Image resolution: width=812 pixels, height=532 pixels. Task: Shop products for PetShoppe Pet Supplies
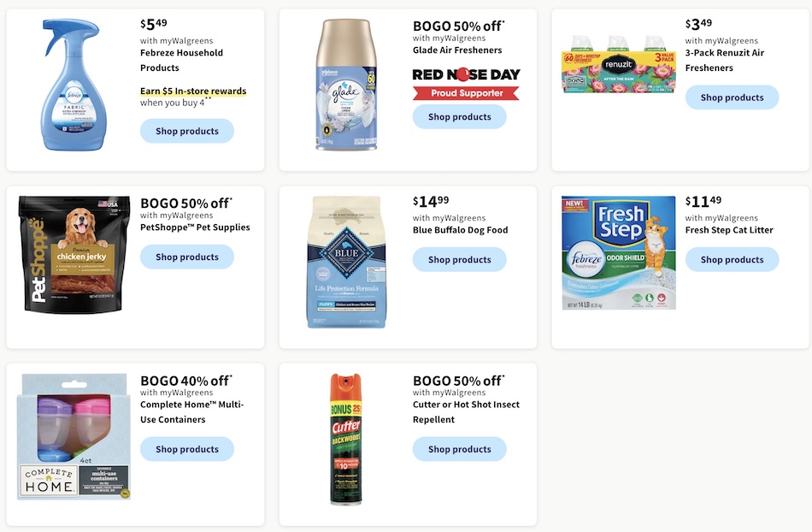click(187, 257)
